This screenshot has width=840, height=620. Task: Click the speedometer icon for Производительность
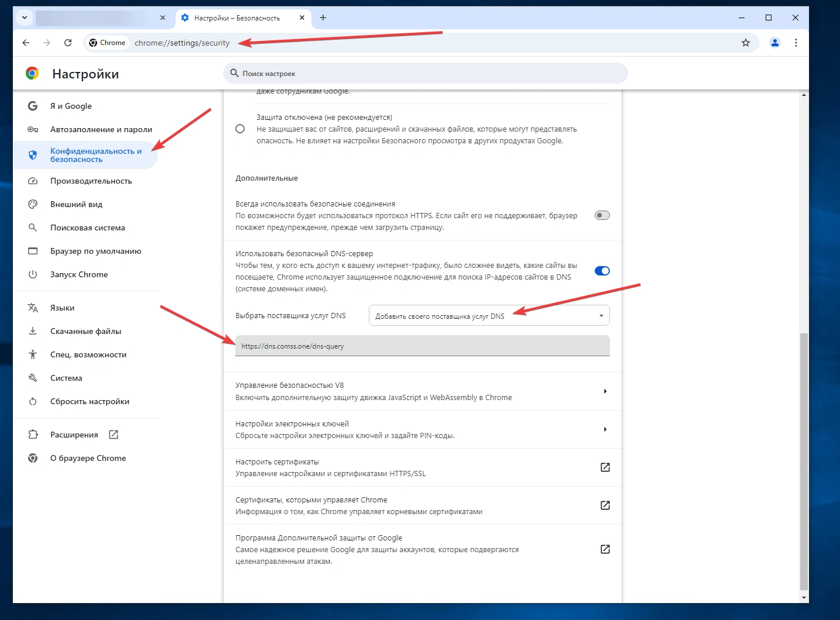33,181
